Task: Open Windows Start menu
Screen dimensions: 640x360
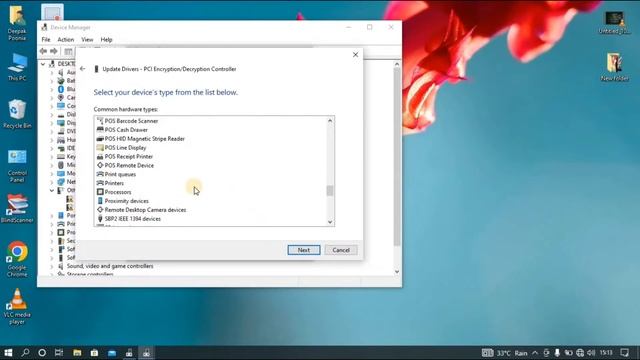Action: click(x=8, y=353)
